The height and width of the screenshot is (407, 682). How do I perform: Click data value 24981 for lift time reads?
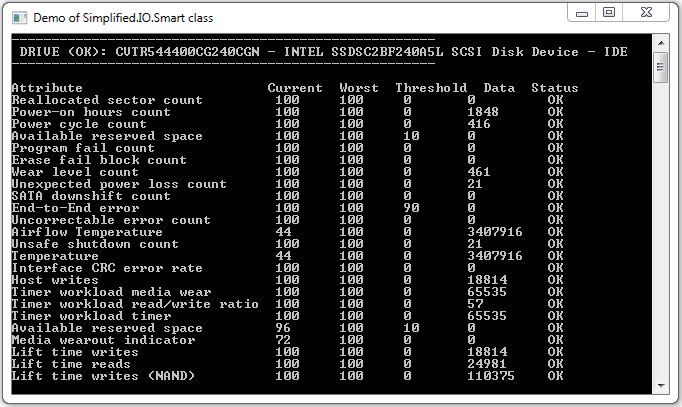point(487,364)
